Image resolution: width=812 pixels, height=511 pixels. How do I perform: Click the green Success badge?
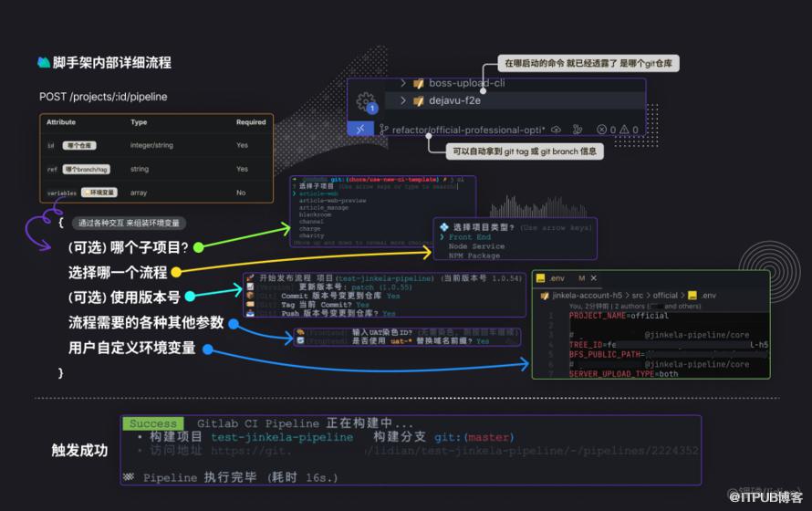click(x=152, y=423)
